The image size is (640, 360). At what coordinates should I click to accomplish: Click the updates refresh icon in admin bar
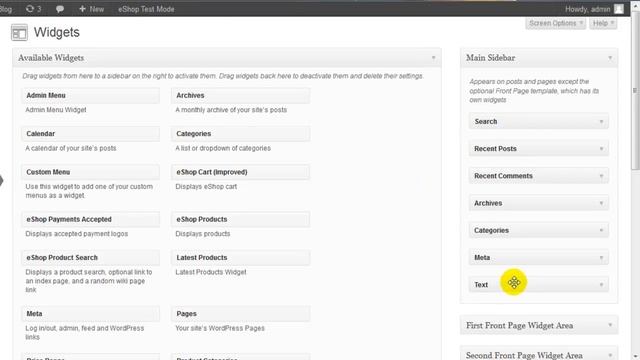(30, 9)
